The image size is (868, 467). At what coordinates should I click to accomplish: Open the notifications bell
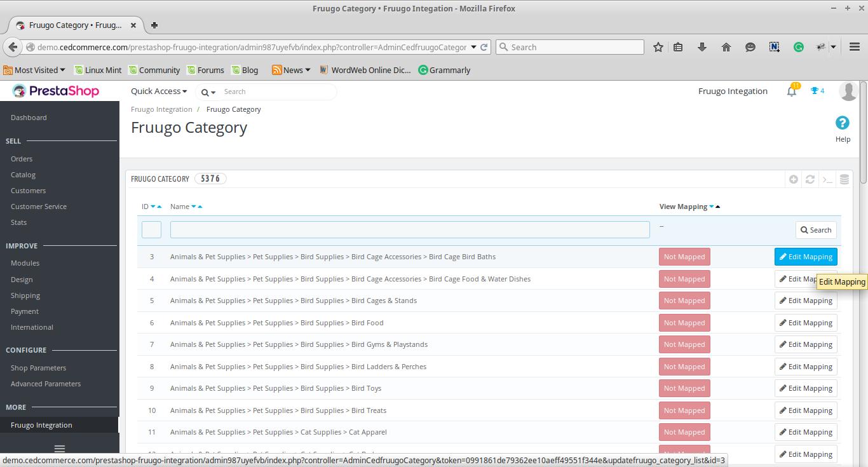[x=792, y=91]
